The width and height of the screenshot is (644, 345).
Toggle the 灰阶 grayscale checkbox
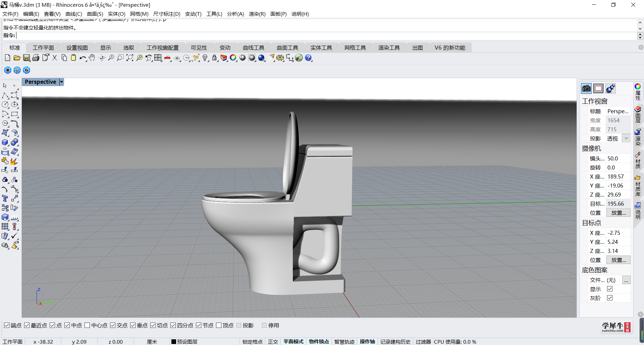click(610, 298)
